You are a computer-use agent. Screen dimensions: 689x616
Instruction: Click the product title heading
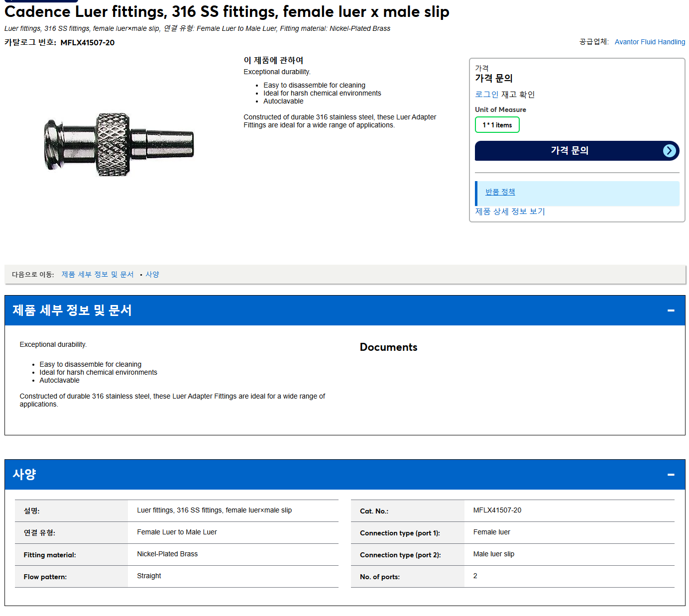(227, 11)
